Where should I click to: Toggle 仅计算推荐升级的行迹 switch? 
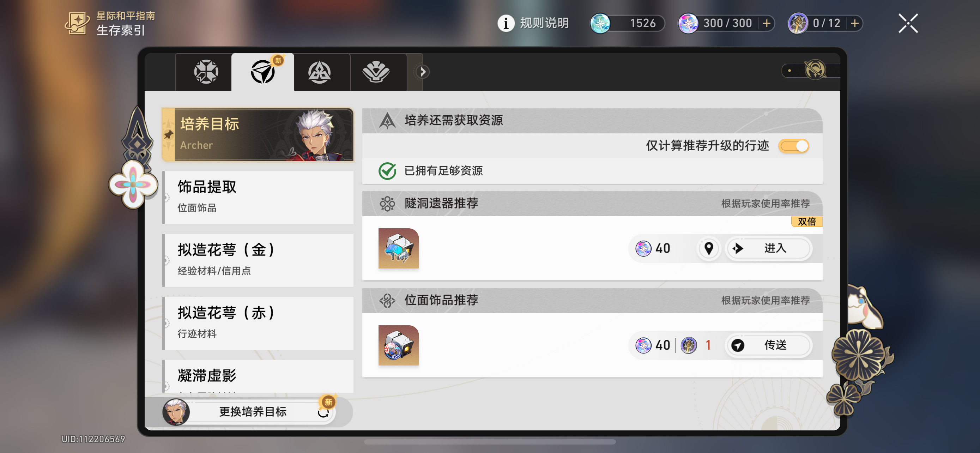(794, 146)
